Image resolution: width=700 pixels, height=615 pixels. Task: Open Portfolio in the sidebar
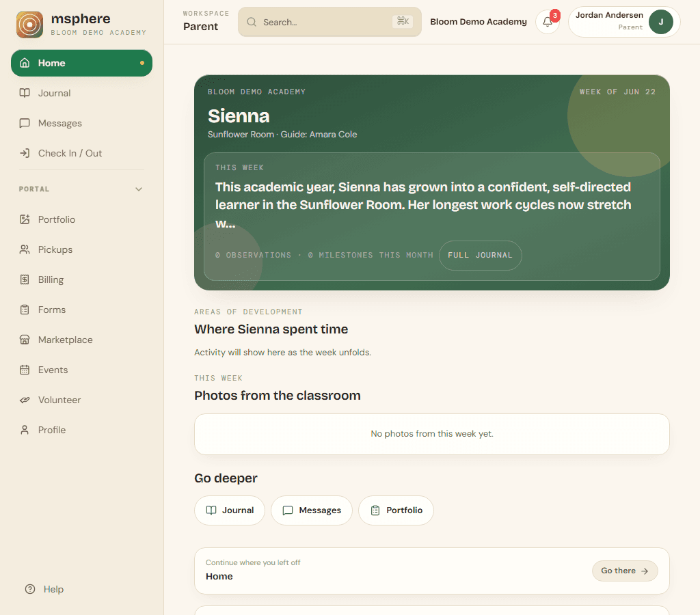(x=82, y=219)
